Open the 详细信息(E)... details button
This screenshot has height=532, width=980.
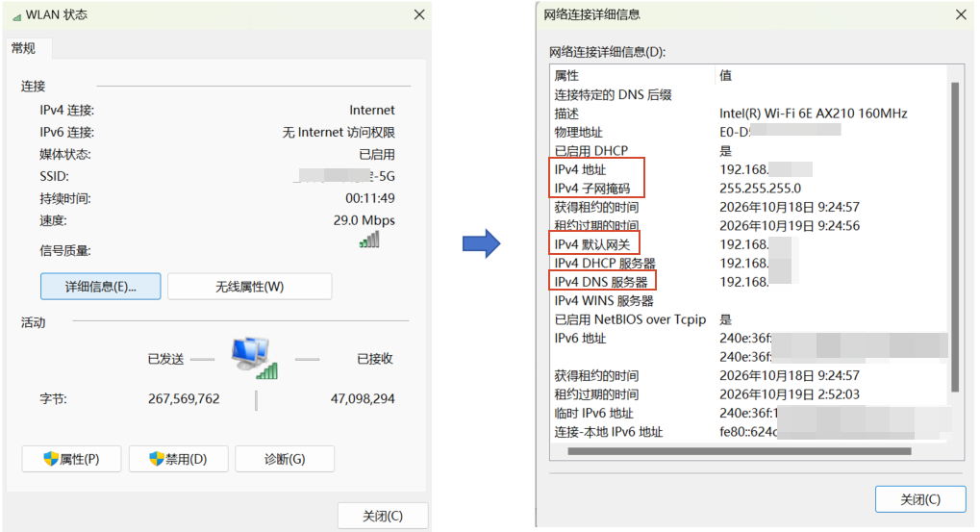point(101,287)
